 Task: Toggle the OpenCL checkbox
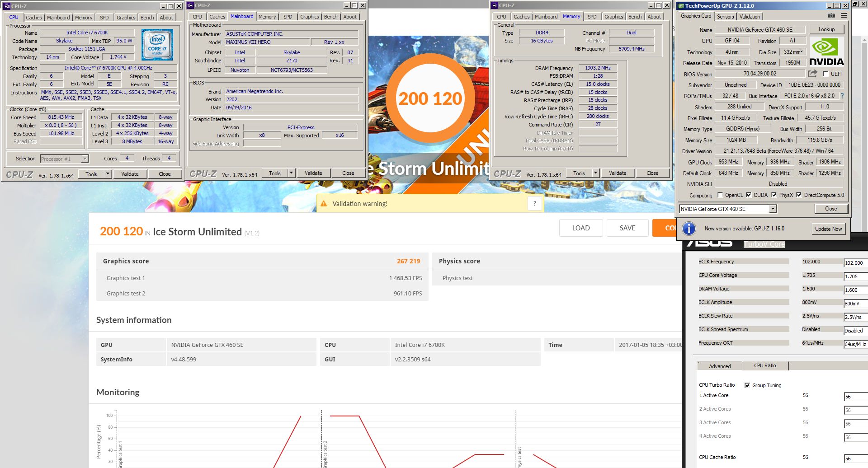click(x=720, y=195)
